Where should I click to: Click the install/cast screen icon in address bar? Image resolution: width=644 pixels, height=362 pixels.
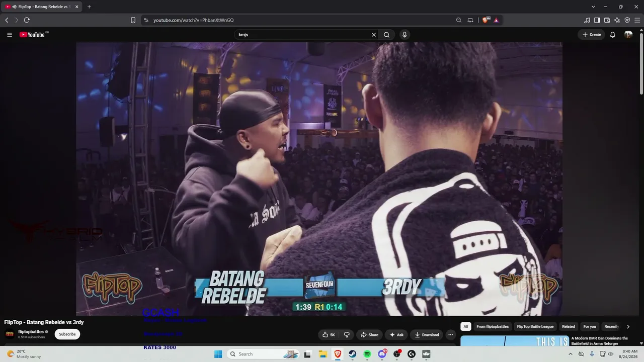coord(470,20)
